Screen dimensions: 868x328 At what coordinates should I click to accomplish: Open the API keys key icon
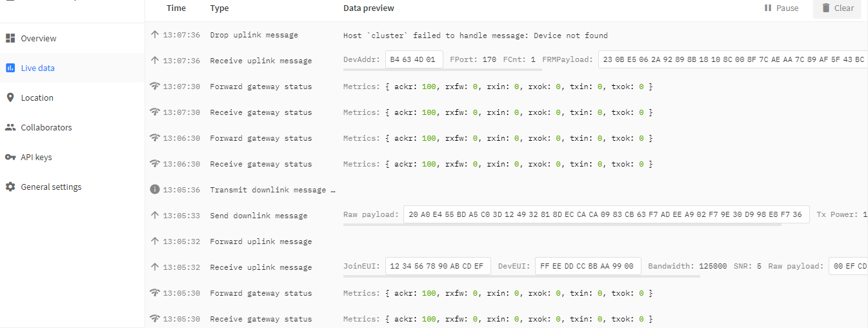(10, 157)
